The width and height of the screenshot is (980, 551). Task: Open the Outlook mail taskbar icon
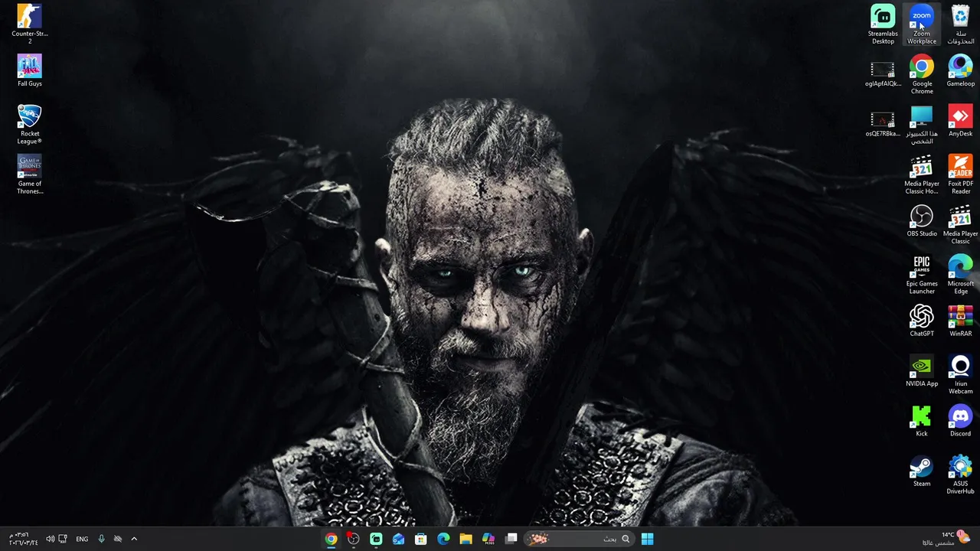398,539
